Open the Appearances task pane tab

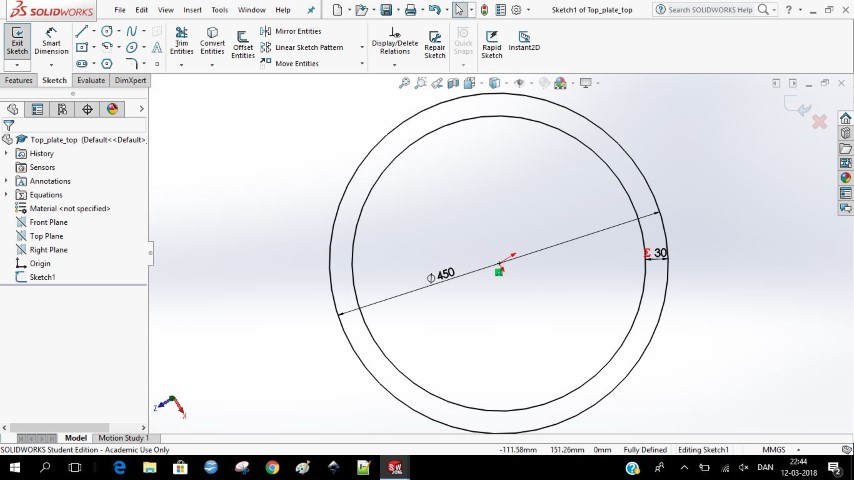pos(845,178)
